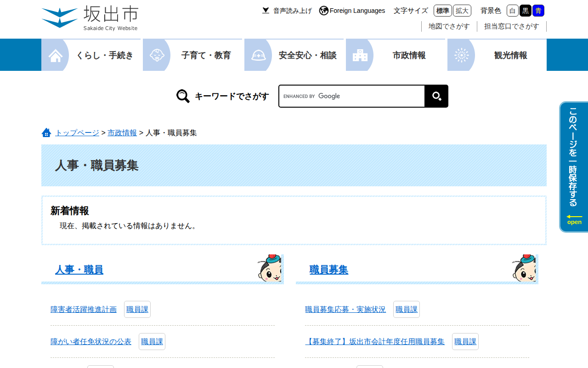Open the くらし・手続き menu
This screenshot has height=368, width=588.
91,55
